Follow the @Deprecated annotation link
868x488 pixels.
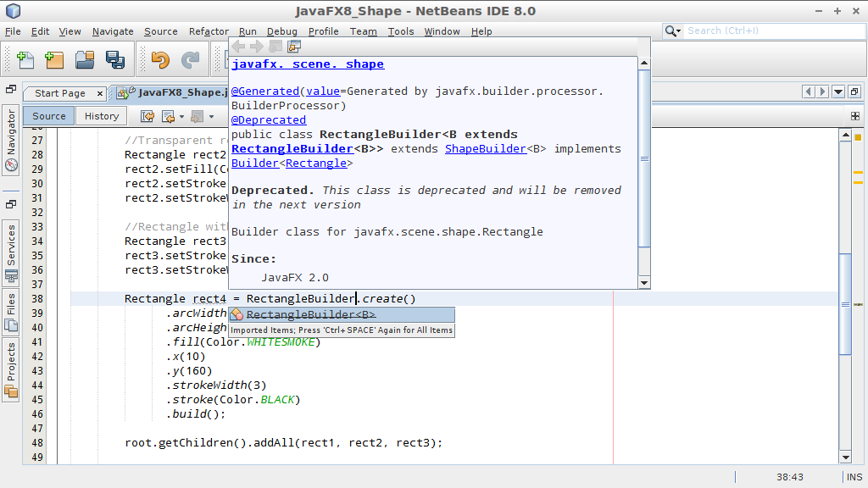click(269, 120)
